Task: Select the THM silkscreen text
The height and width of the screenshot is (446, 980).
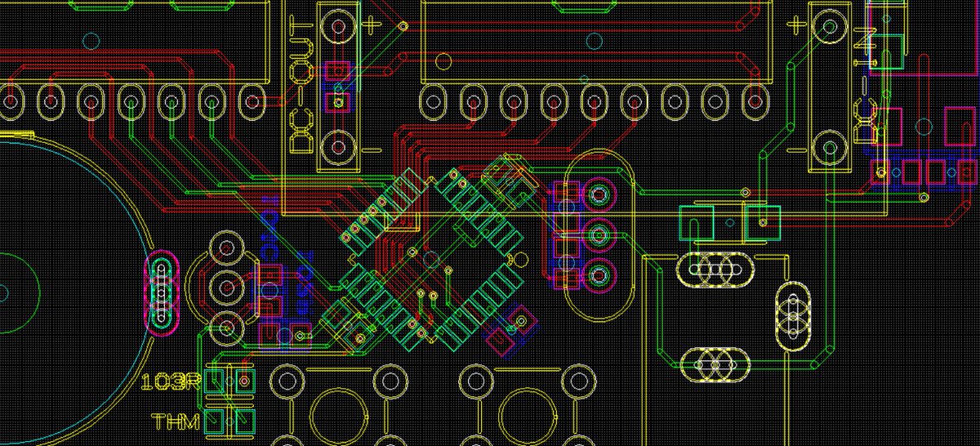Action: point(176,422)
